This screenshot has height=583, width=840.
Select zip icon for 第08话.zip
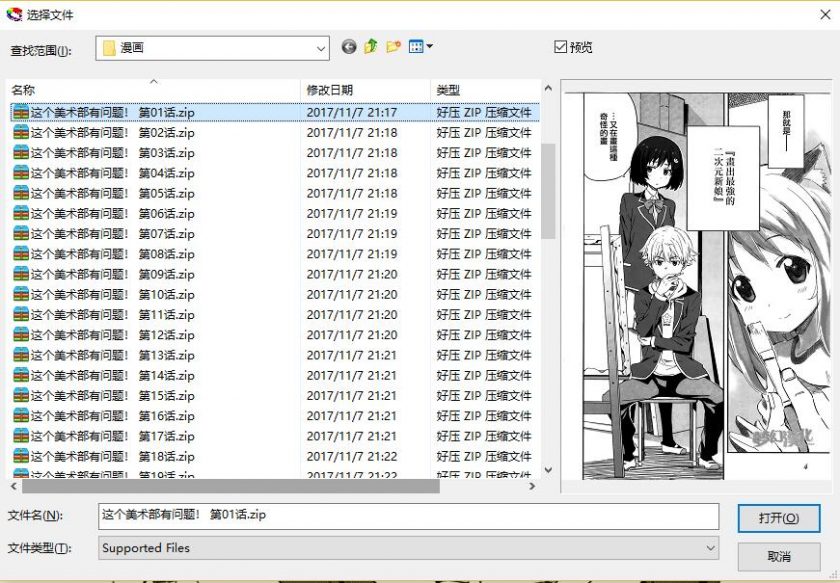21,254
